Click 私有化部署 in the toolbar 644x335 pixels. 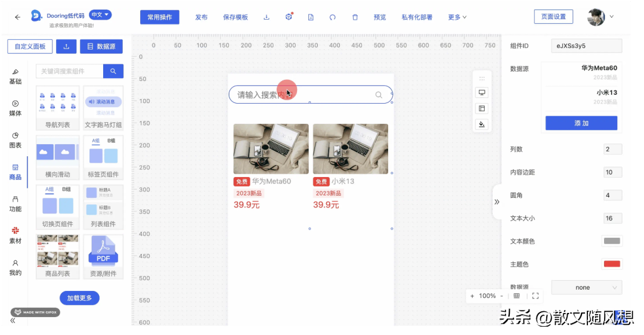417,17
